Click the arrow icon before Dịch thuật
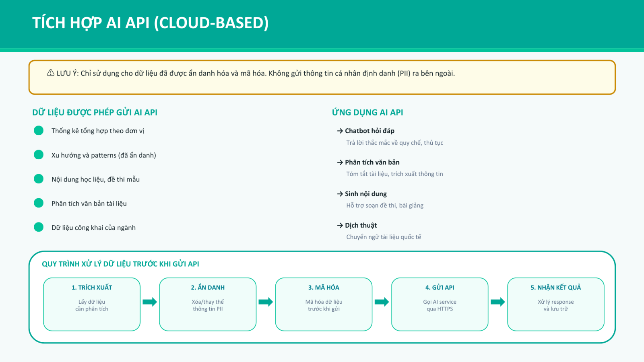The height and width of the screenshot is (362, 644). coord(340,225)
